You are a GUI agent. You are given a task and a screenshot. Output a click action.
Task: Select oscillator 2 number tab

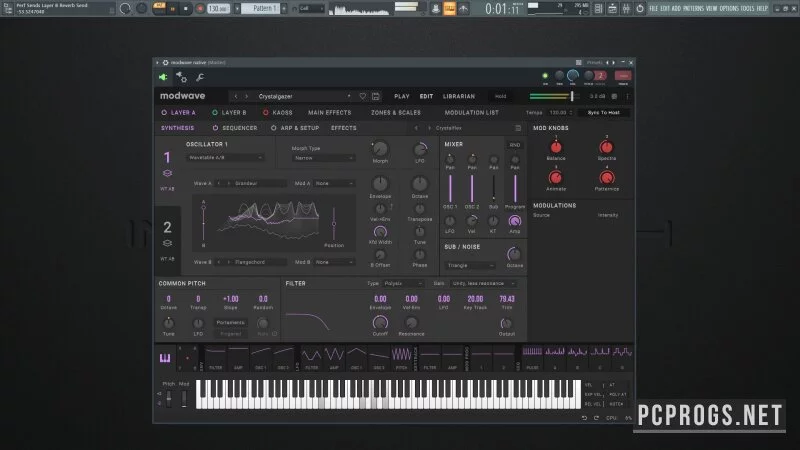[x=167, y=227]
